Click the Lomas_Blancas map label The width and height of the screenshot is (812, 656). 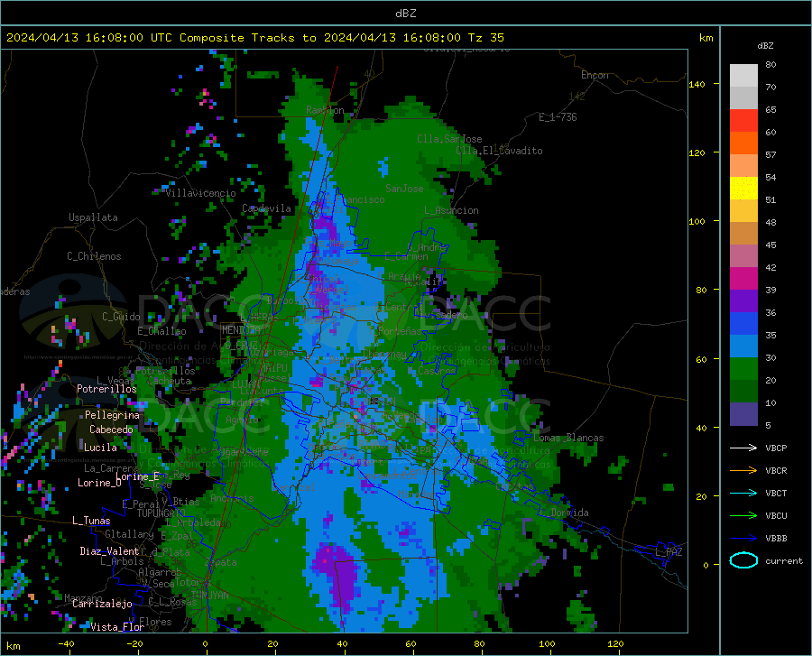pyautogui.click(x=568, y=438)
